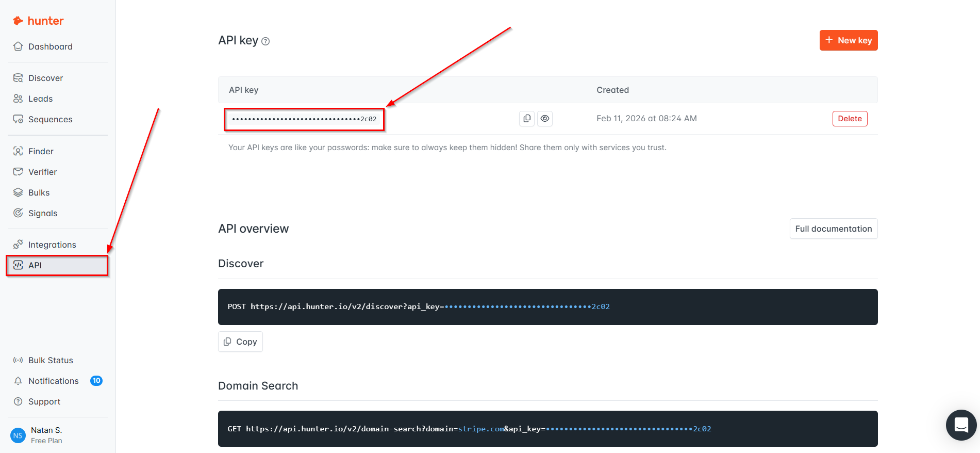The width and height of the screenshot is (980, 453).
Task: Click the Bulks stack icon
Action: [18, 192]
